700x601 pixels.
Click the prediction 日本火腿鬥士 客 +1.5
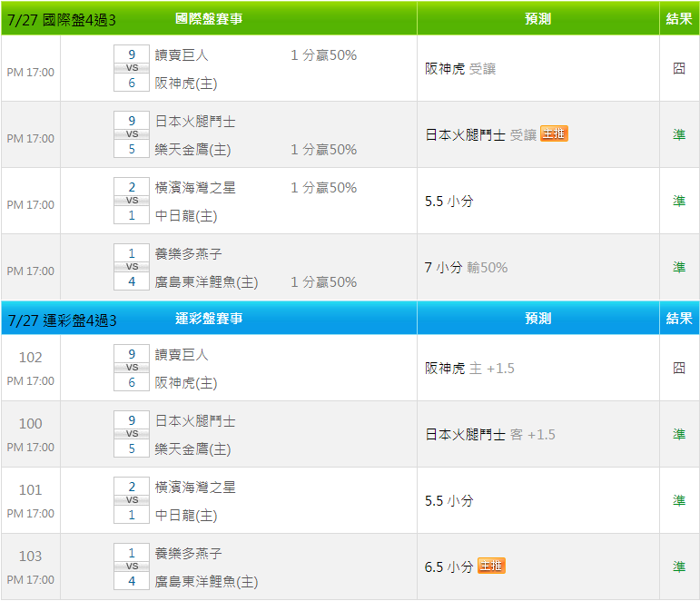point(490,435)
